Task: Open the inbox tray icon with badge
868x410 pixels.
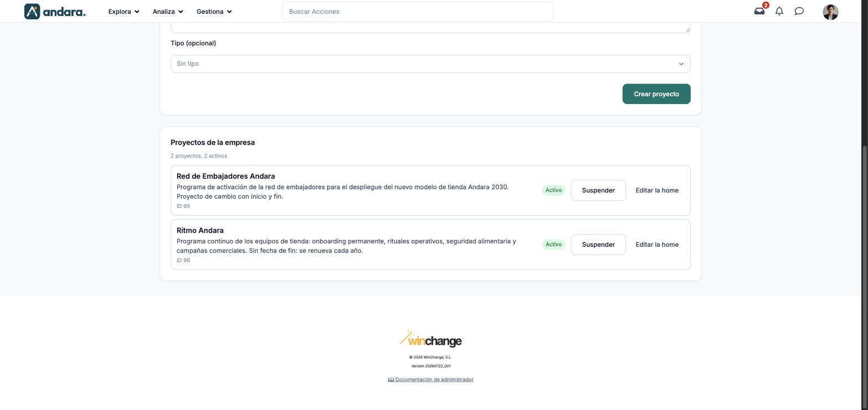Action: (759, 11)
